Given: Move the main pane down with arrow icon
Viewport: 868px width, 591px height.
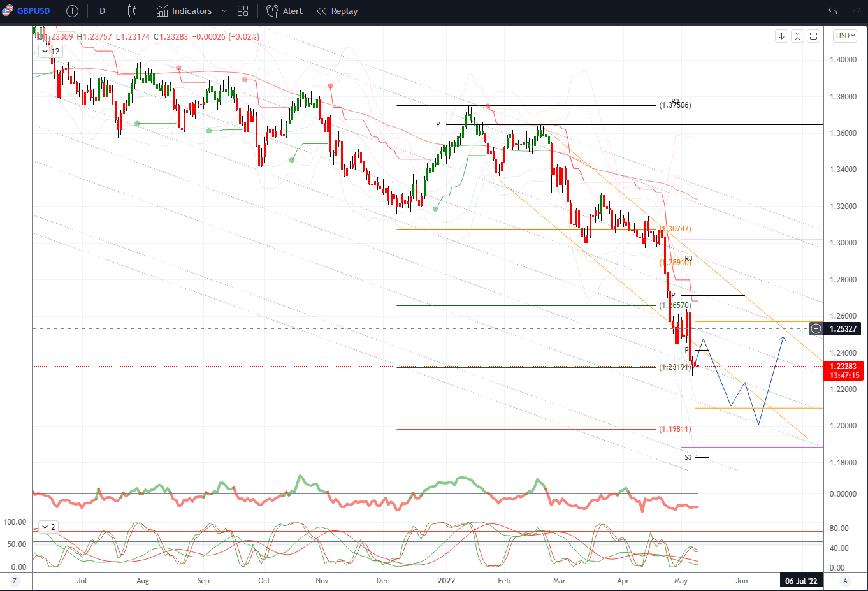Looking at the screenshot, I should pyautogui.click(x=781, y=36).
